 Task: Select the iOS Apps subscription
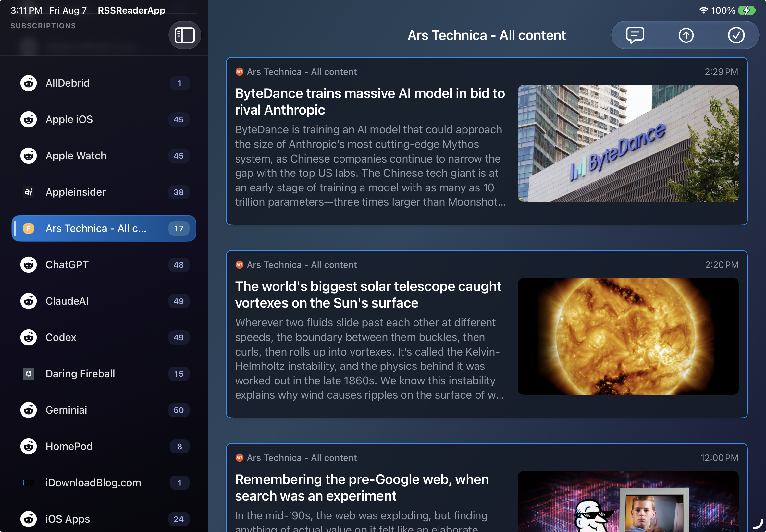click(104, 519)
